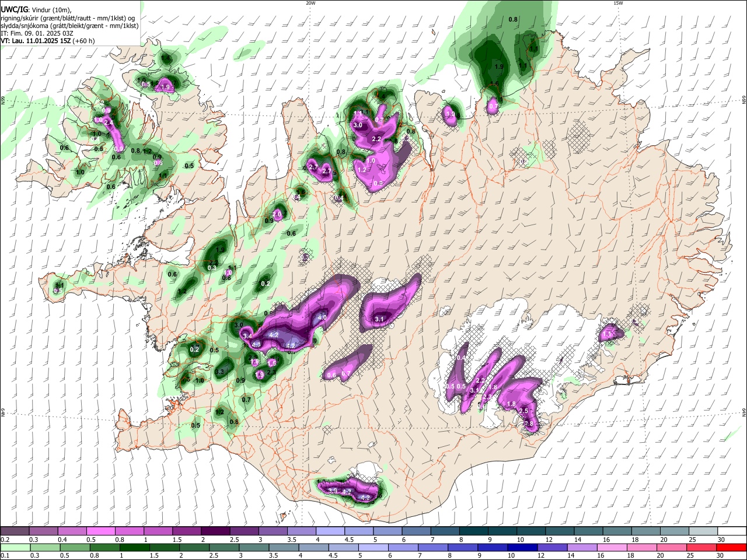This screenshot has height=560, width=747.
Task: Select the white swatch after 30, top legend
Action: coord(732,531)
